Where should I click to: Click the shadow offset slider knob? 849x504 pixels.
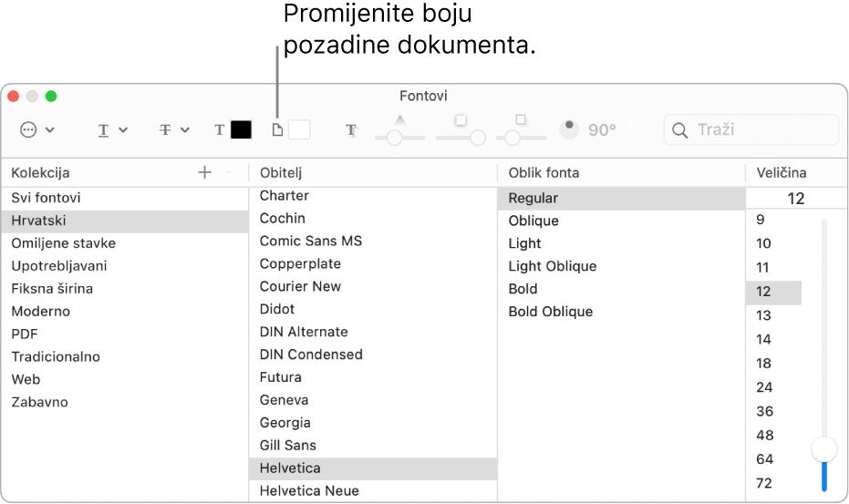pos(513,138)
